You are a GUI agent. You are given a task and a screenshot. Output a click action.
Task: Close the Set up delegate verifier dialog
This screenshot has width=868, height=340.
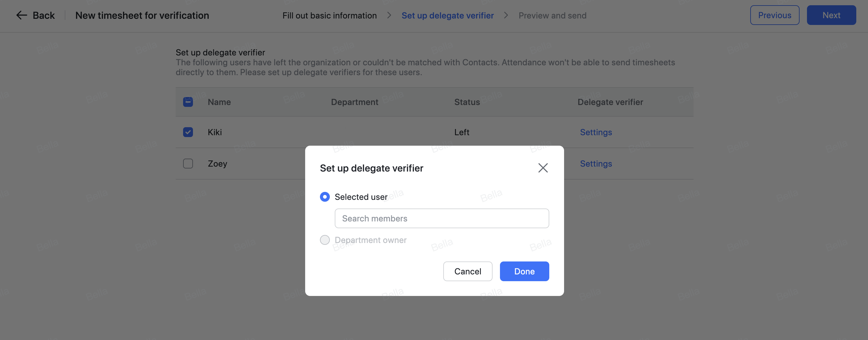point(543,168)
